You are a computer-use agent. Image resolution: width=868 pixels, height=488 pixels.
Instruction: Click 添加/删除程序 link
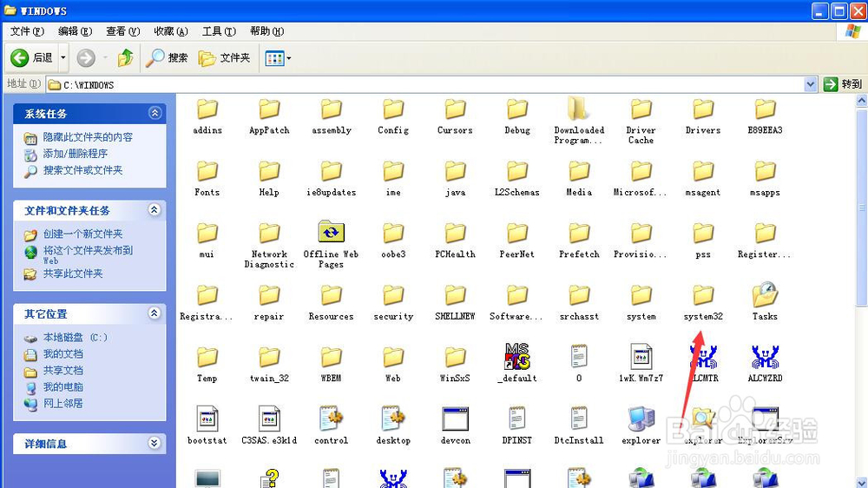(76, 154)
